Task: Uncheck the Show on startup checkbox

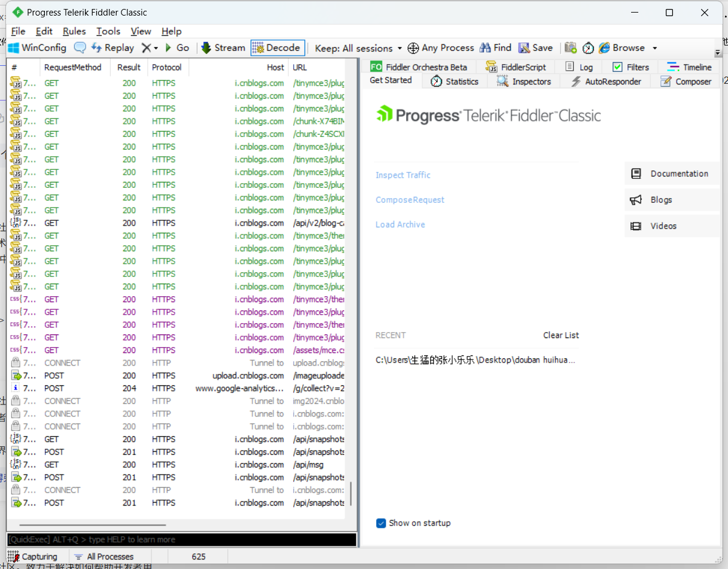Action: point(381,523)
